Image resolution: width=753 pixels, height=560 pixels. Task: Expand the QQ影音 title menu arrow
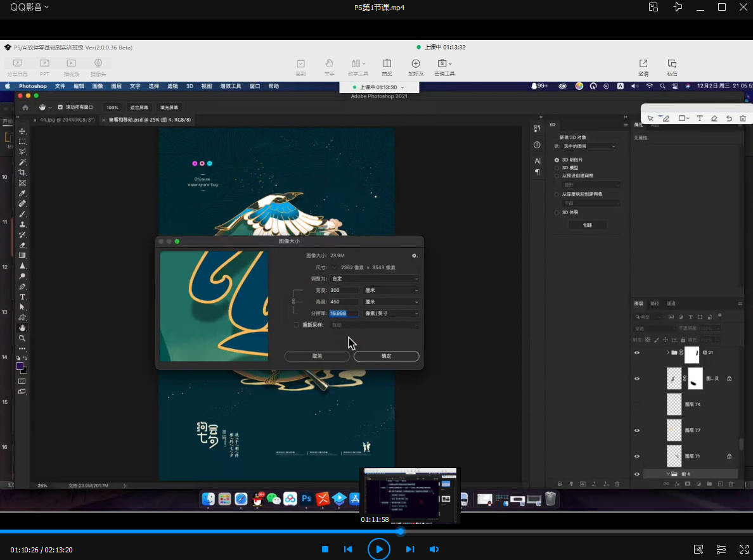tap(47, 7)
